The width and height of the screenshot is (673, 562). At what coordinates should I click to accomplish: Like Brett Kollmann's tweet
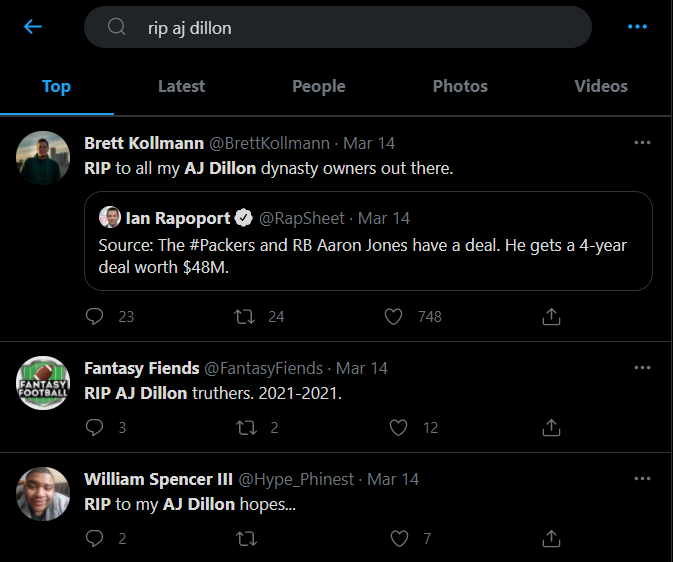point(395,316)
